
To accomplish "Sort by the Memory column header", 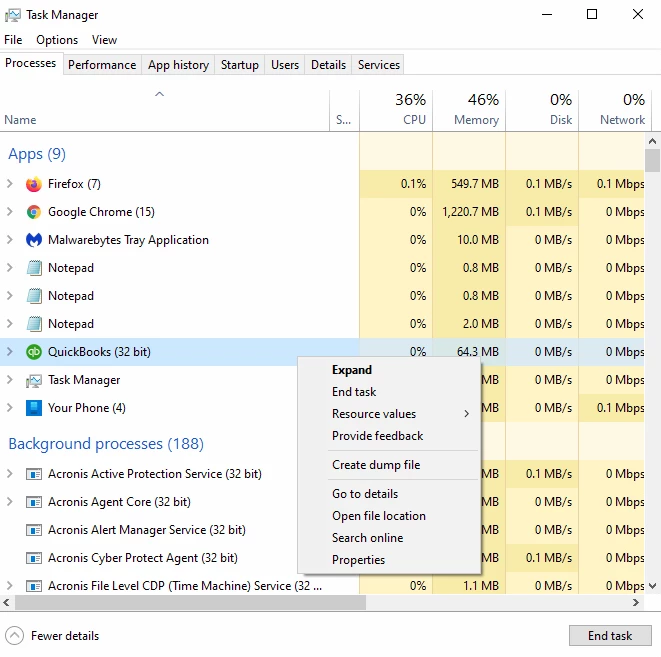I will click(469, 110).
